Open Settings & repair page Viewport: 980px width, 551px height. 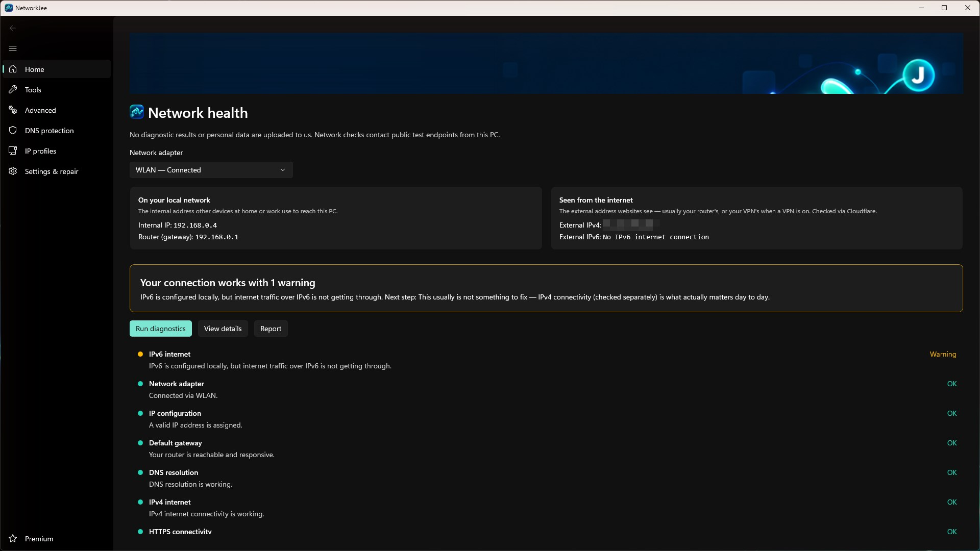click(57, 171)
